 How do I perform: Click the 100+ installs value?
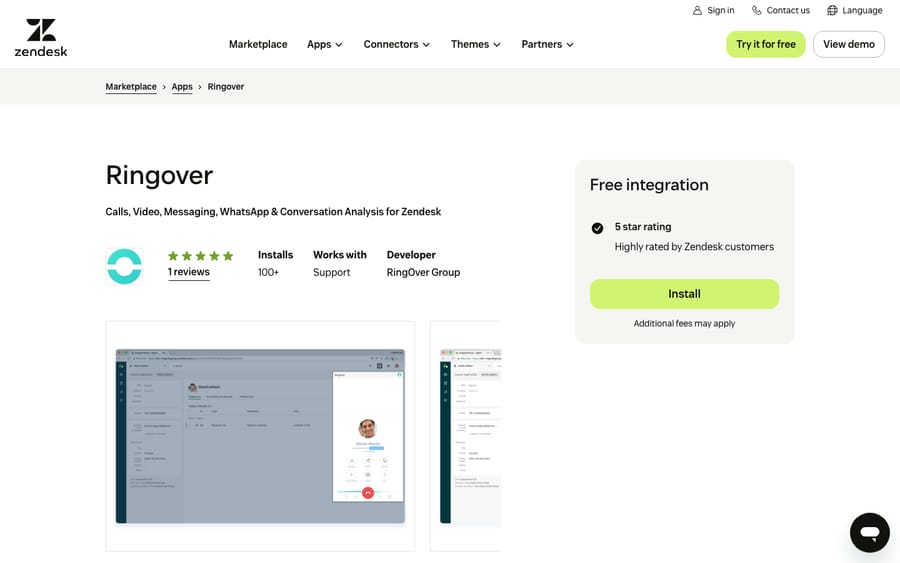pos(268,272)
